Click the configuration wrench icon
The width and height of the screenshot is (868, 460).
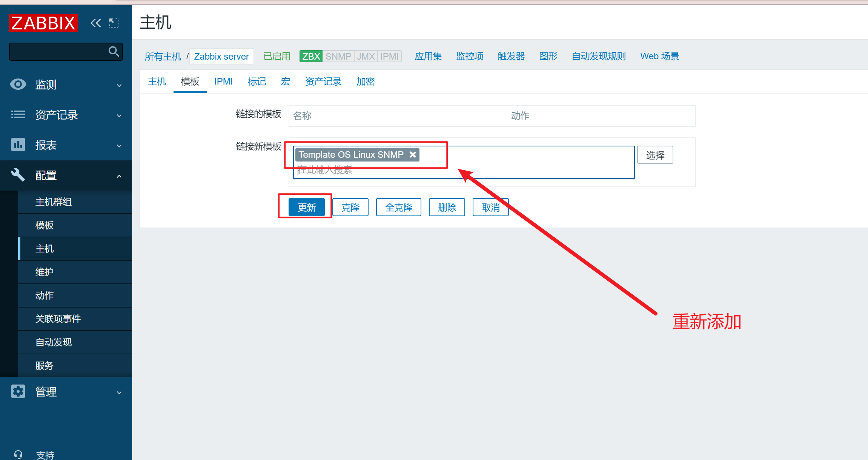pos(18,175)
